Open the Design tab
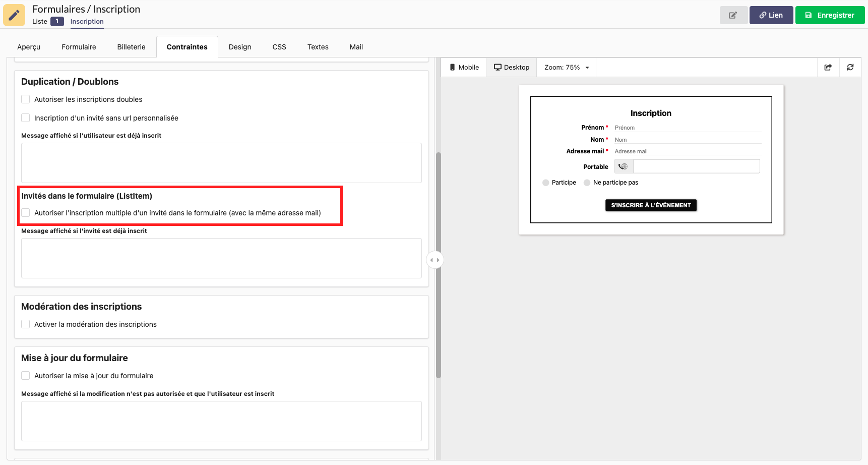The width and height of the screenshot is (868, 465). 240,47
